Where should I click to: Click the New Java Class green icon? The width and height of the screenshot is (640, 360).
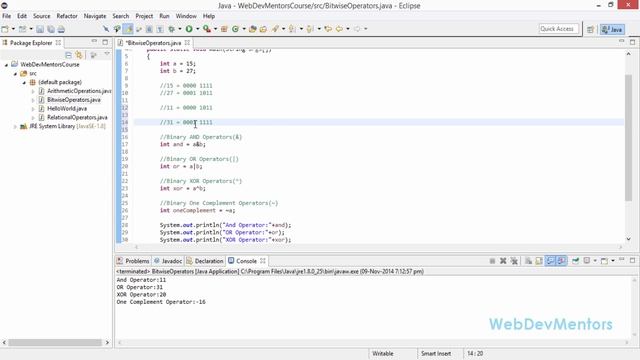pos(235,29)
